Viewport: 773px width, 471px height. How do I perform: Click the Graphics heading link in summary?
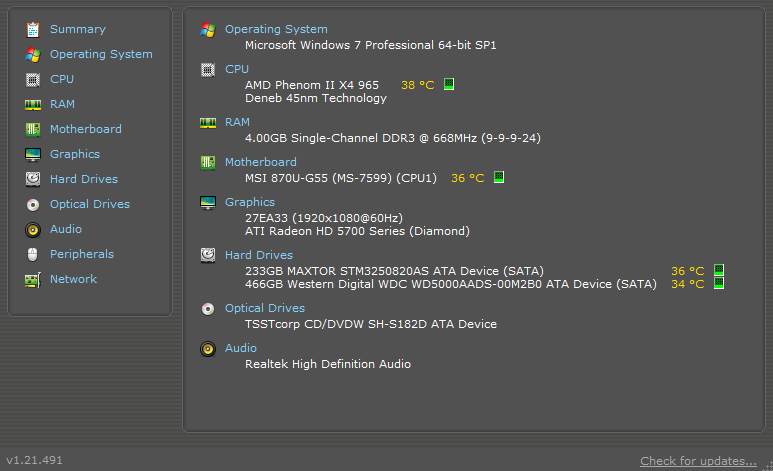click(x=250, y=202)
